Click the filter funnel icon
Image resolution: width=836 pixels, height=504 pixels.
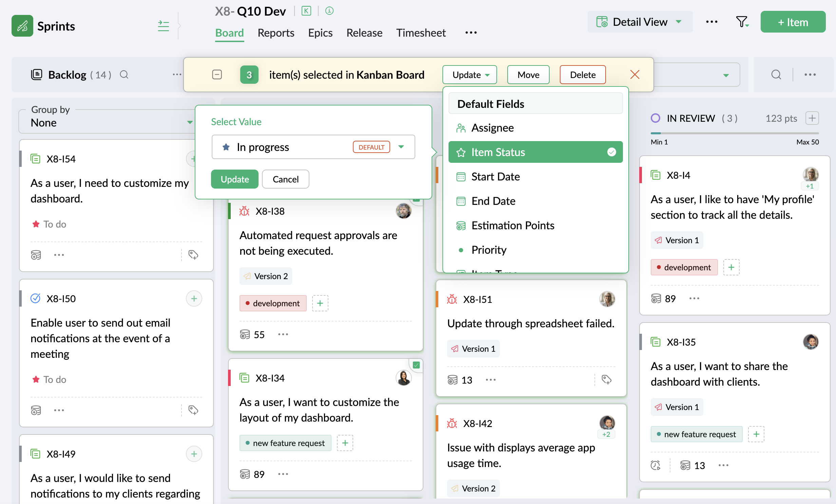tap(742, 22)
